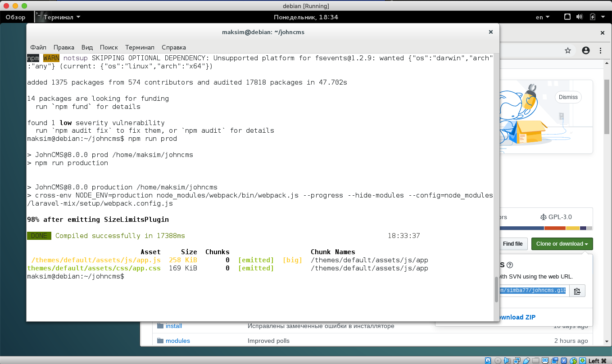Viewport: 612px width, 364px height.
Task: Click the help question mark icon
Action: point(510,265)
